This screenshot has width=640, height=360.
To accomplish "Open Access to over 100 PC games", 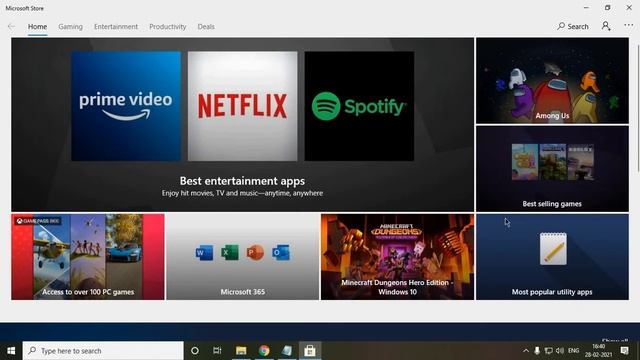I will point(88,257).
